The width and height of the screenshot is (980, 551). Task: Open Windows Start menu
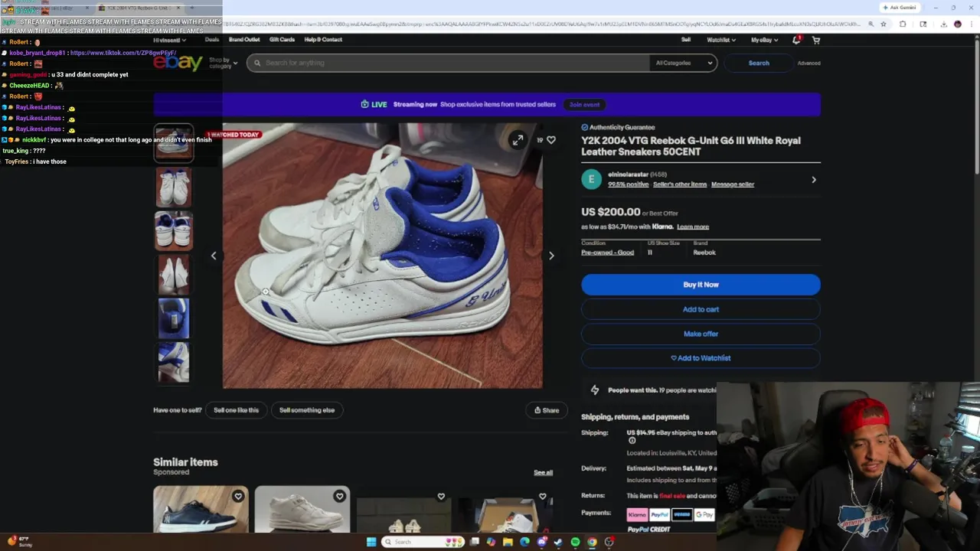tap(371, 542)
